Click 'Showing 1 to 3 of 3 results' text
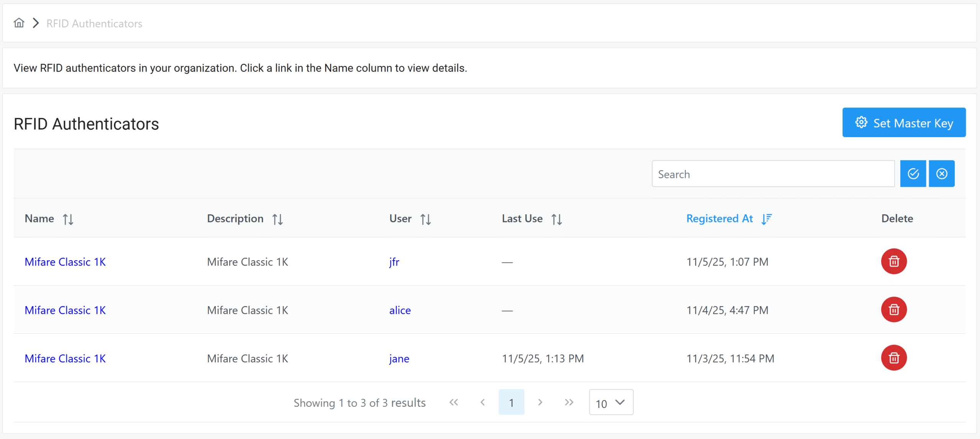980x439 pixels. pos(359,403)
